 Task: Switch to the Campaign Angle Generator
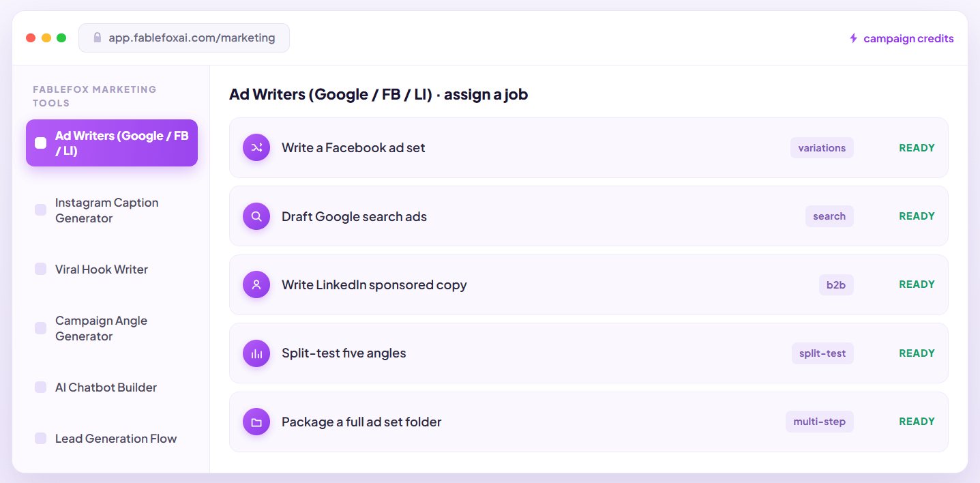coord(112,328)
